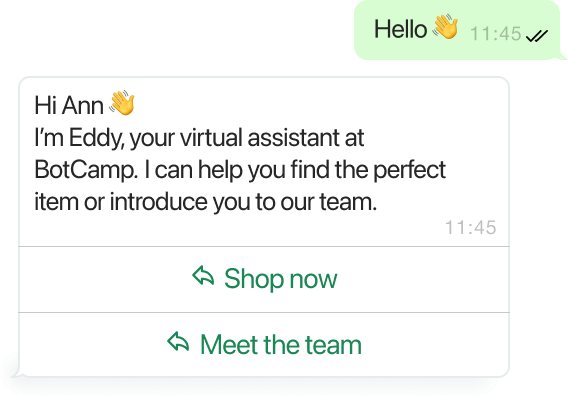The height and width of the screenshot is (400, 568).
Task: Click the waving hand emoji in Hello message
Action: 446,26
